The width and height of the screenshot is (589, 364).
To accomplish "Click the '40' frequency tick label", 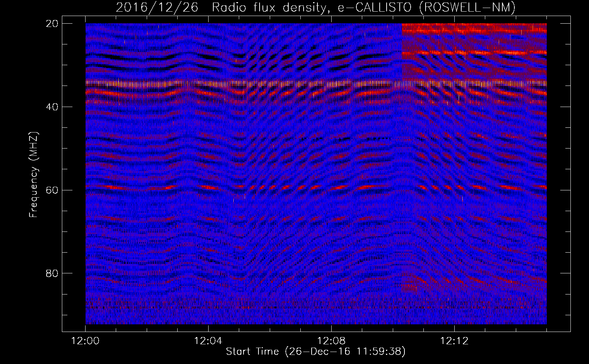I will (52, 107).
